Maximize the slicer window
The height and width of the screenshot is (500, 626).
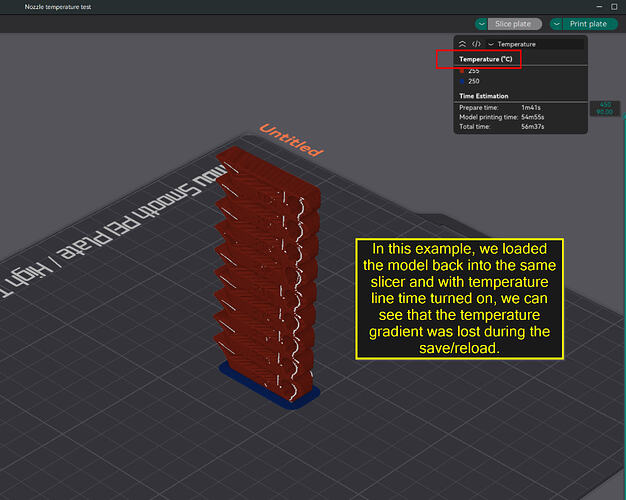614,7
